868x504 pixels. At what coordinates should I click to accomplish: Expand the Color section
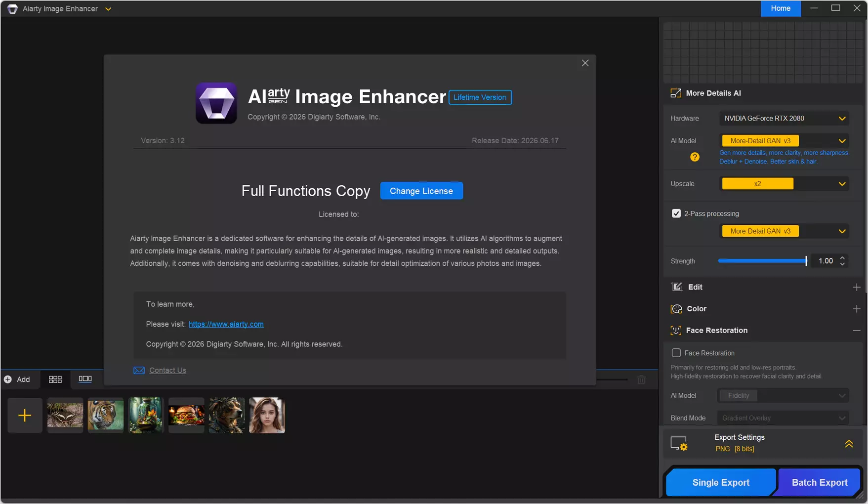[857, 309]
